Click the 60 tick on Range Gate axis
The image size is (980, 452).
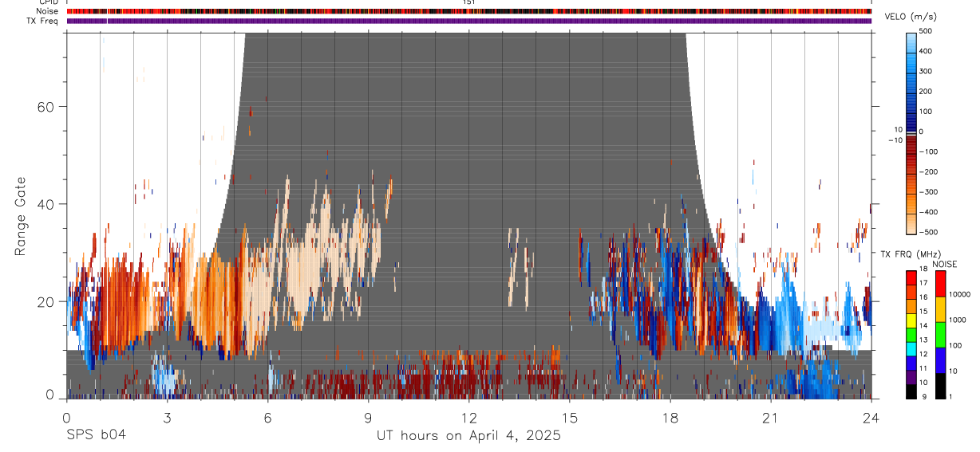click(x=46, y=107)
